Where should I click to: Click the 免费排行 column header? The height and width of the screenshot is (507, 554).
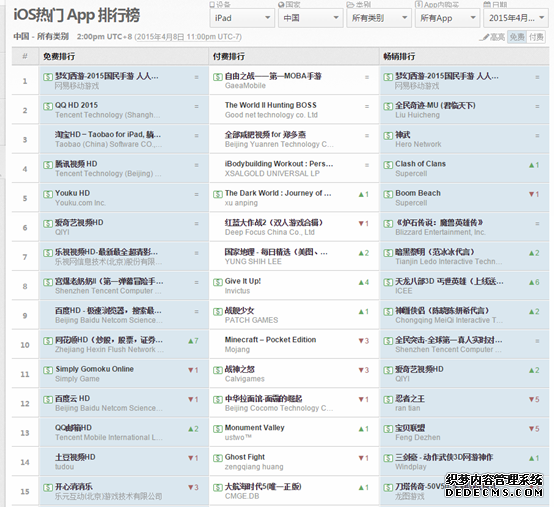coord(59,57)
